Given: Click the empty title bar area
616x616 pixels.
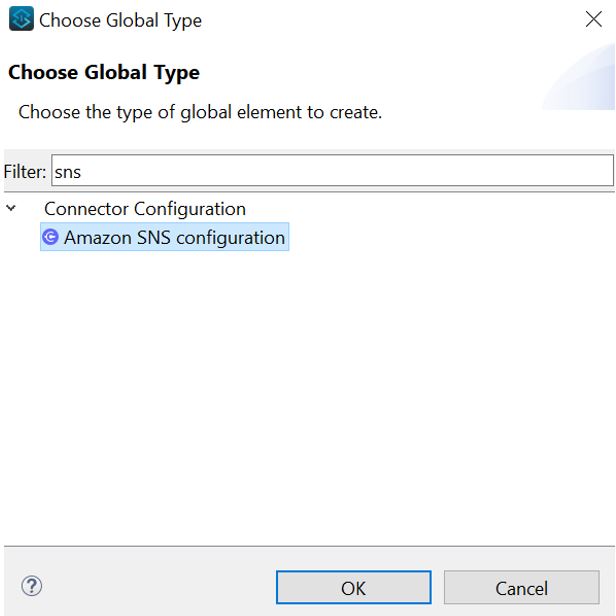Looking at the screenshot, I should 400,19.
